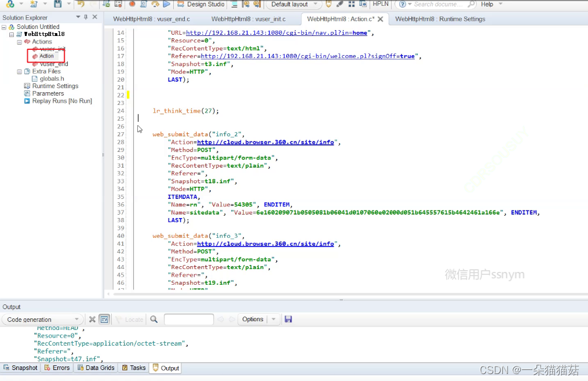Click the HPLN toolbar button
The width and height of the screenshot is (588, 381).
(x=381, y=3)
